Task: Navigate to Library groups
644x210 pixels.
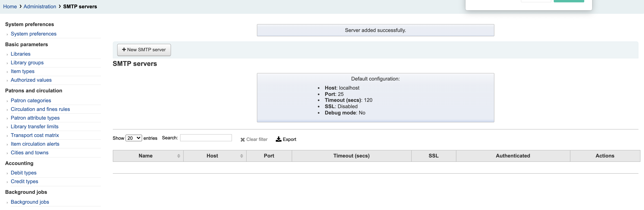Action: click(x=27, y=63)
